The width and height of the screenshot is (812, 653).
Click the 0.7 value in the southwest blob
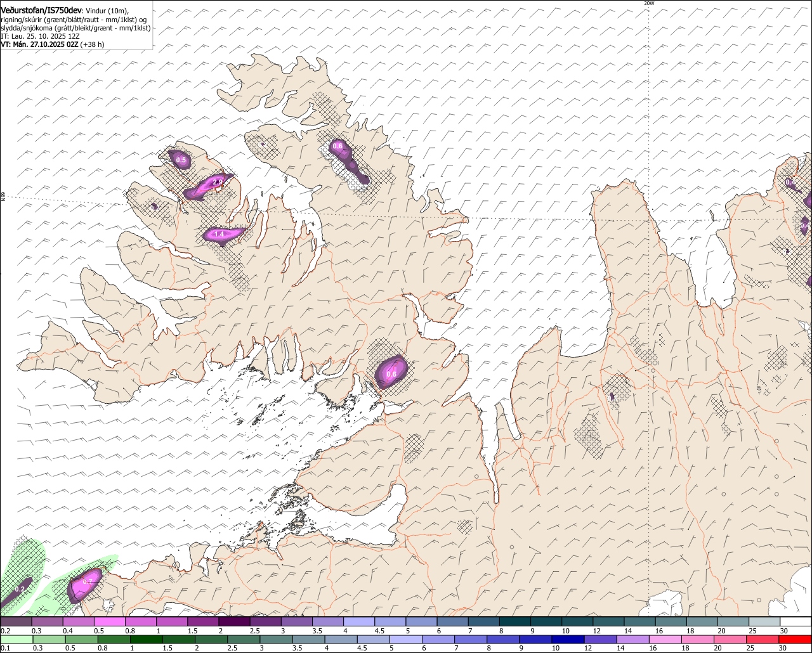(88, 582)
